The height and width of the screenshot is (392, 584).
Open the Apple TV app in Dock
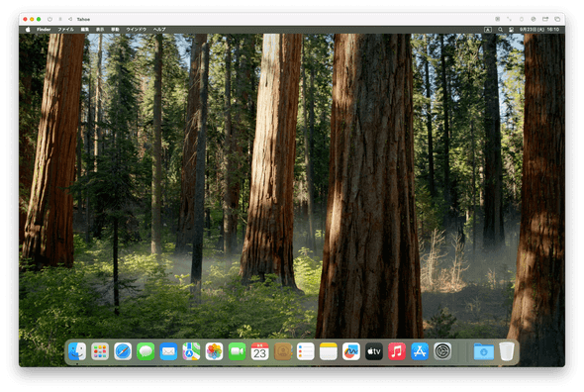374,351
